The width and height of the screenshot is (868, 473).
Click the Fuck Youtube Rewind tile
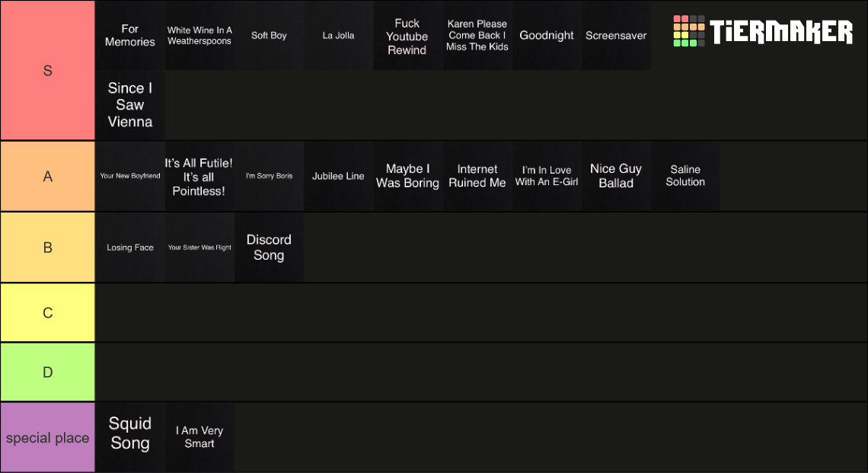[407, 36]
